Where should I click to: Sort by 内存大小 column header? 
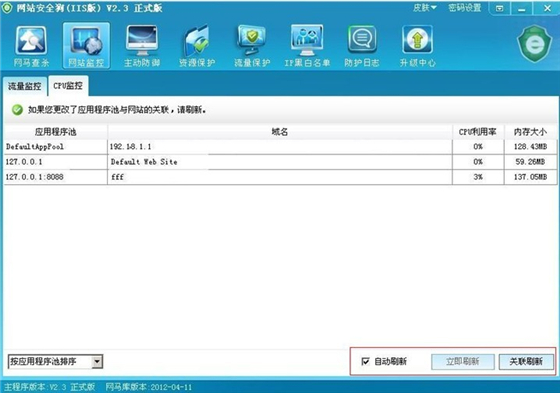[x=530, y=132]
